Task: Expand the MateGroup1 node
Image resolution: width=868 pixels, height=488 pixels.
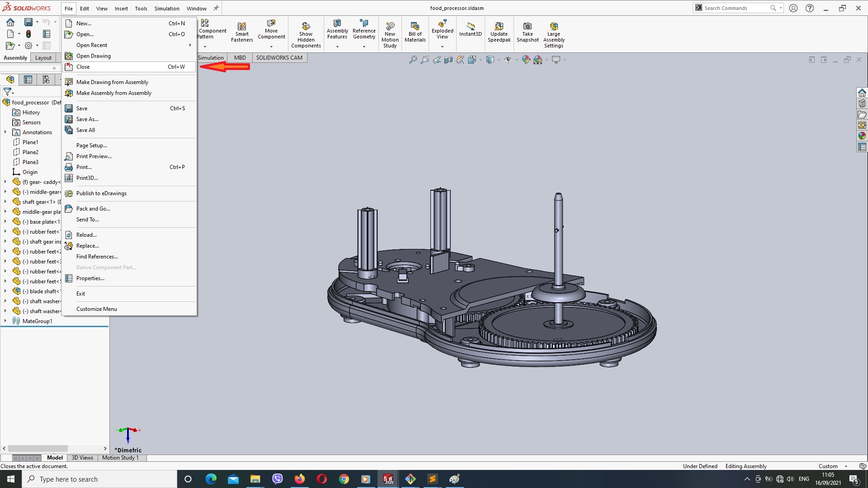Action: [5, 321]
